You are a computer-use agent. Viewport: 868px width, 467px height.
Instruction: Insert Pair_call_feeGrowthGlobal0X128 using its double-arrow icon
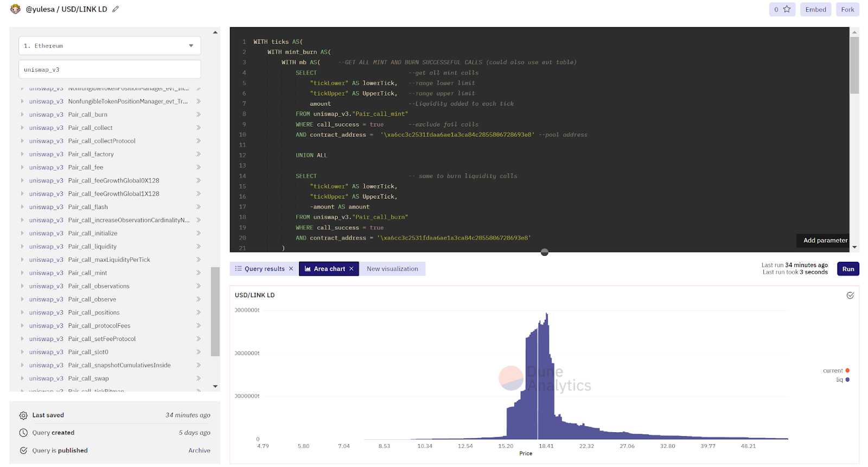(x=199, y=180)
